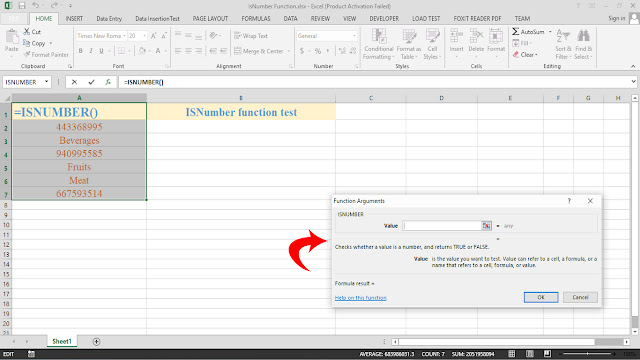Expand the formula bar chevron
The height and width of the screenshot is (360, 640).
pyautogui.click(x=633, y=82)
